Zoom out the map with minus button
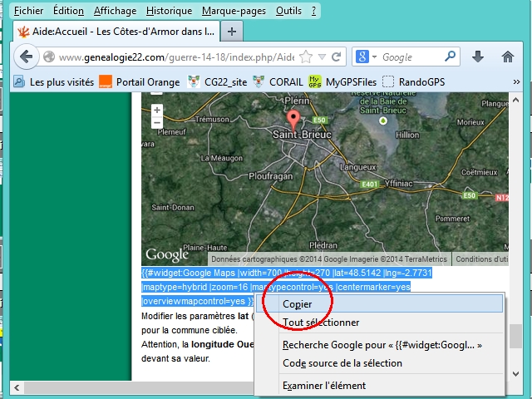532x399 pixels. coord(157,122)
